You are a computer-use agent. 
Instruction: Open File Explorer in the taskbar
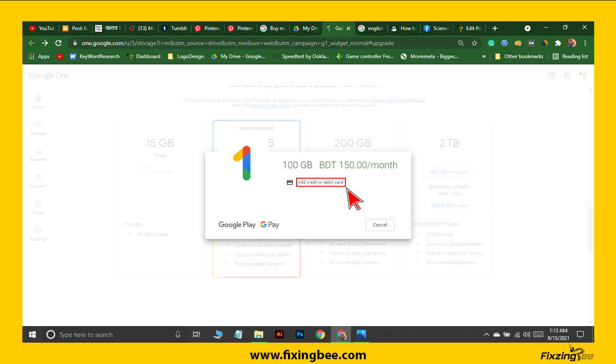coord(259,335)
